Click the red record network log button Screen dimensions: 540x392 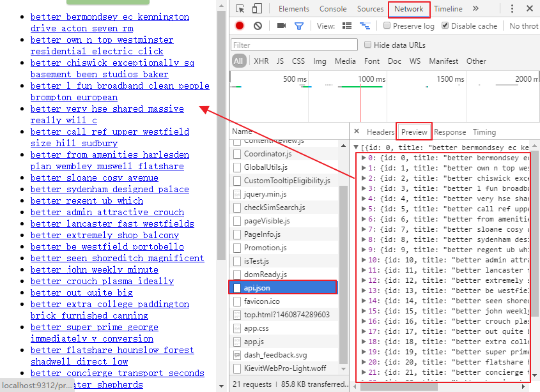coord(240,26)
